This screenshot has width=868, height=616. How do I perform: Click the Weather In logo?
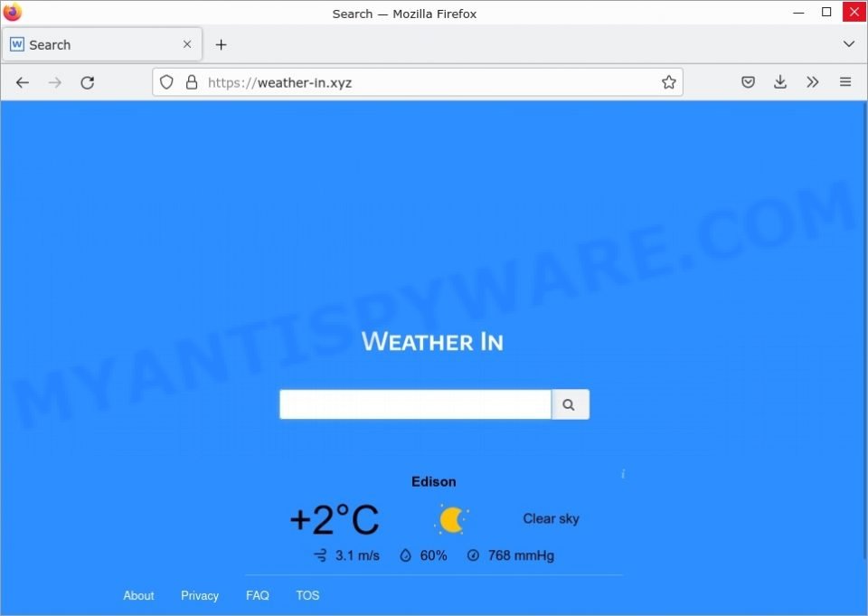432,341
